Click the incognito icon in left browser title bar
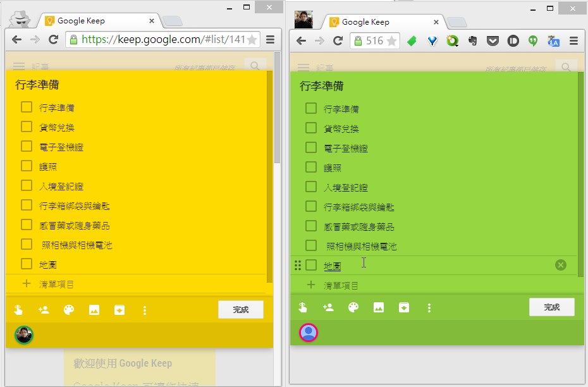The image size is (588, 387). (x=20, y=20)
